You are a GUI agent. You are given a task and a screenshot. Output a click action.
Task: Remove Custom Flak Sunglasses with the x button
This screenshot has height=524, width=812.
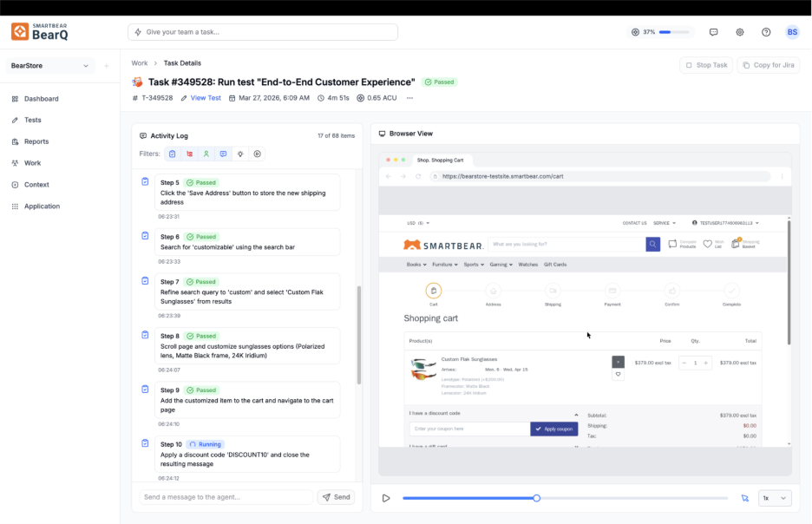(x=618, y=362)
